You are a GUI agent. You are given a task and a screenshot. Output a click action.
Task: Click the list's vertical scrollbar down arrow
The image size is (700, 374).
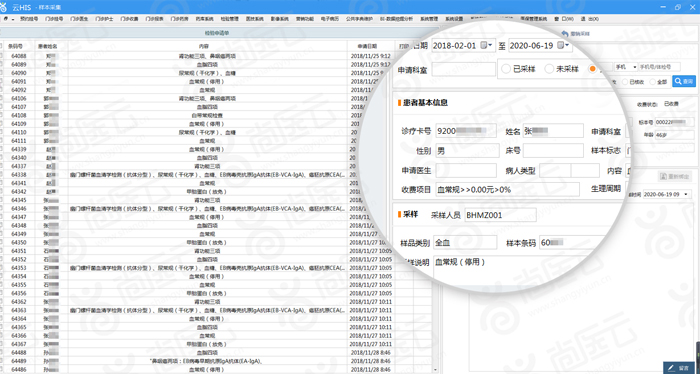pyautogui.click(x=435, y=370)
